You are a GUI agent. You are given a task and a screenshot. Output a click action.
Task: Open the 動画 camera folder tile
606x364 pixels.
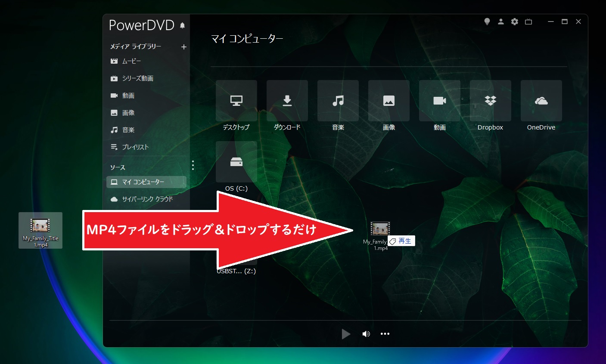click(x=440, y=101)
